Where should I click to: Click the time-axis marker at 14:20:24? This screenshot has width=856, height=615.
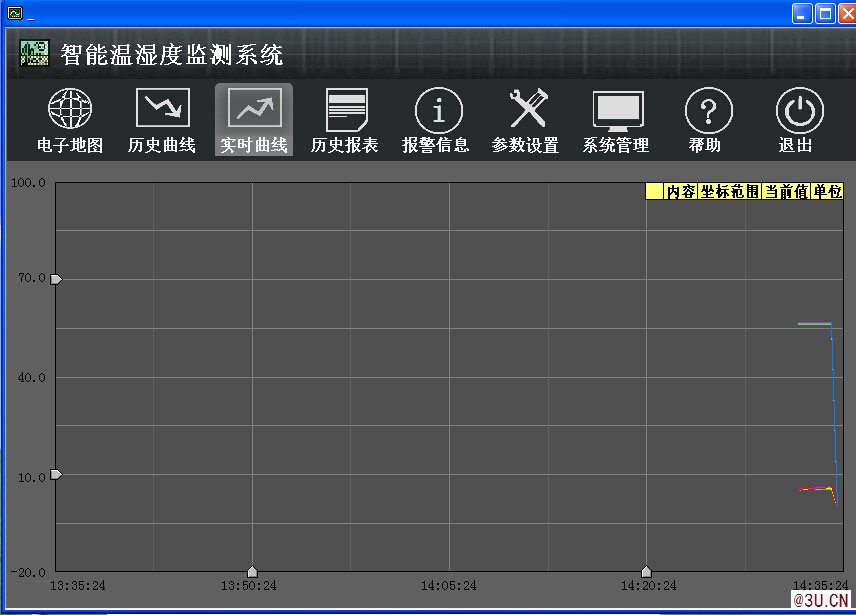click(x=646, y=571)
